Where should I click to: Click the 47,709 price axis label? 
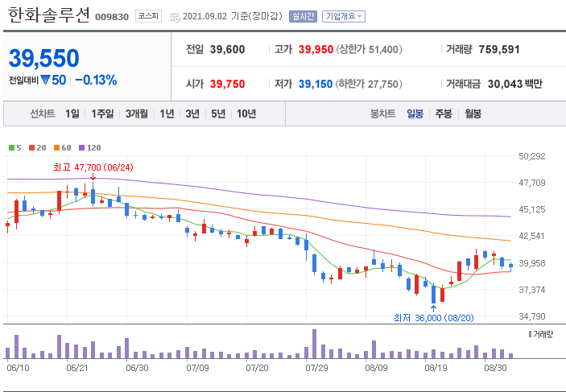532,183
